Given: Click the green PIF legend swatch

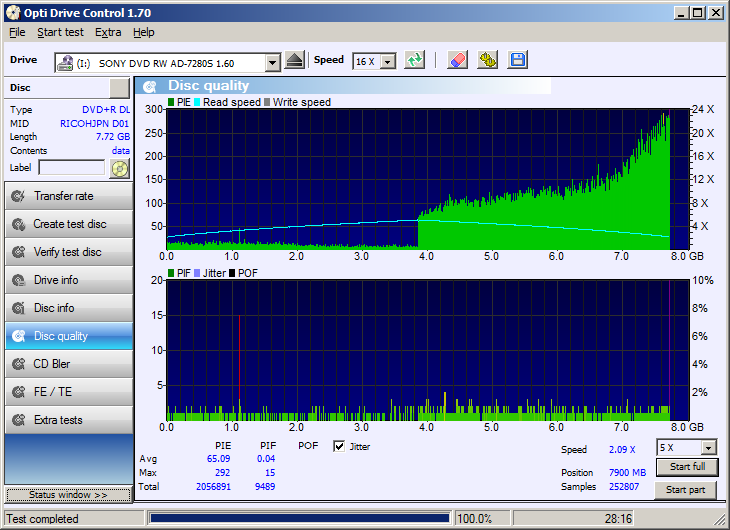Looking at the screenshot, I should (x=171, y=273).
